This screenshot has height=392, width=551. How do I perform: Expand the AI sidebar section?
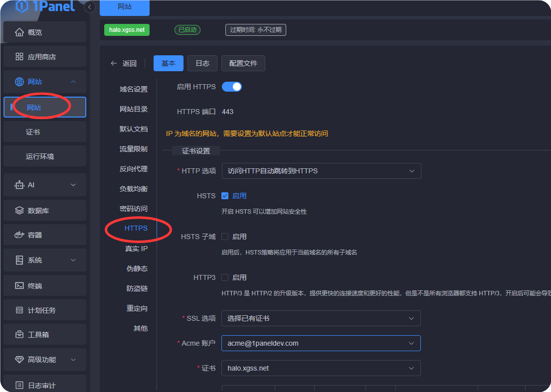tap(44, 185)
